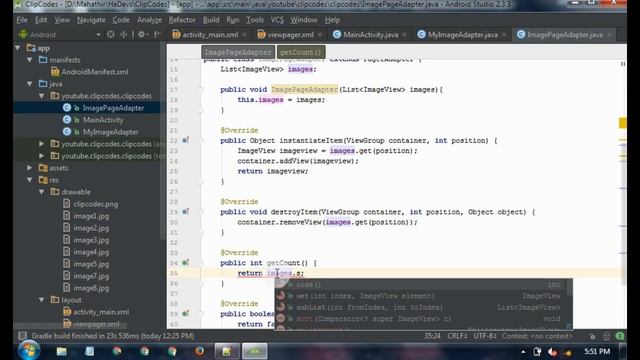Screen dimensions: 640x360
Task: Click the inspector hector icon in status bar
Action: [607, 336]
